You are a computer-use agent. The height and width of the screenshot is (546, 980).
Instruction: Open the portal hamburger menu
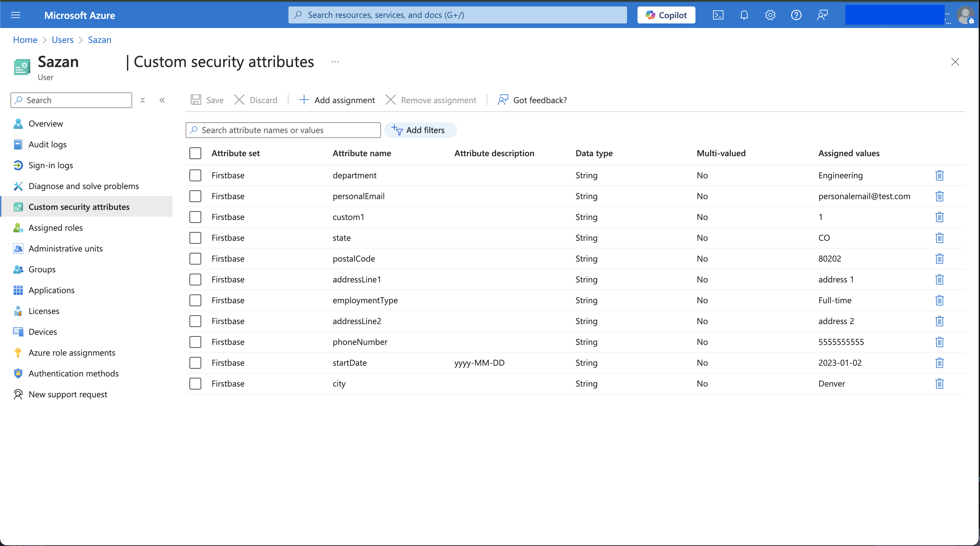pyautogui.click(x=16, y=15)
